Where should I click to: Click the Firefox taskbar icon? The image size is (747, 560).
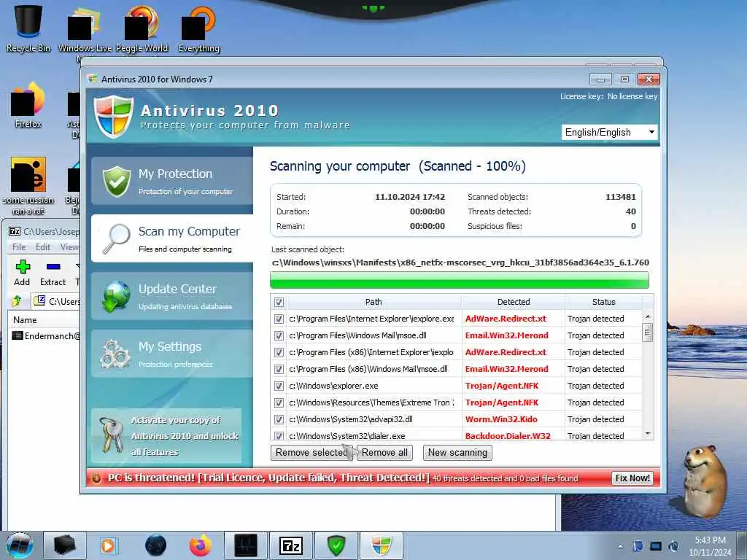(x=201, y=545)
